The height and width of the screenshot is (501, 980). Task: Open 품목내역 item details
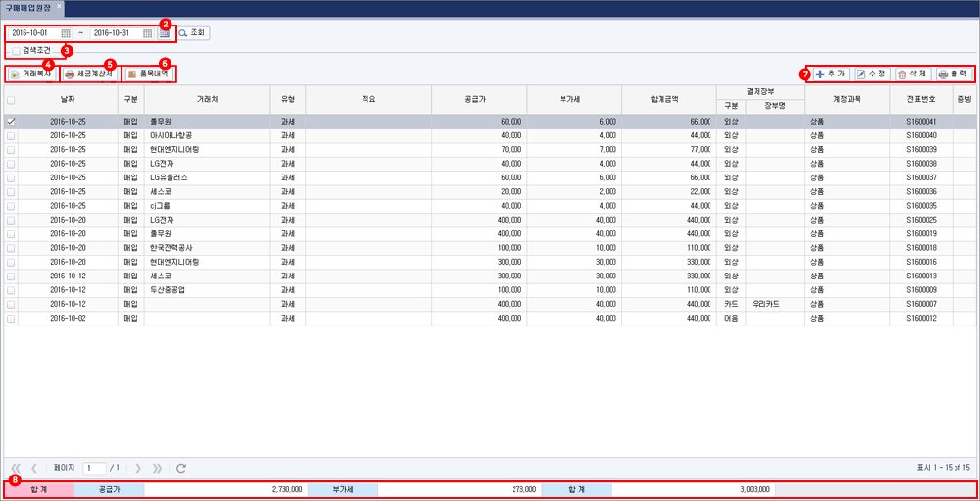tap(149, 75)
